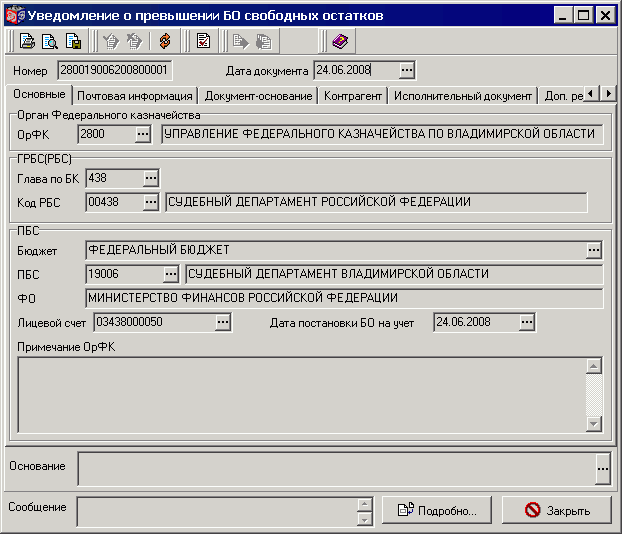The image size is (622, 534).
Task: Switch to Почтовая информация tab
Action: 134,96
